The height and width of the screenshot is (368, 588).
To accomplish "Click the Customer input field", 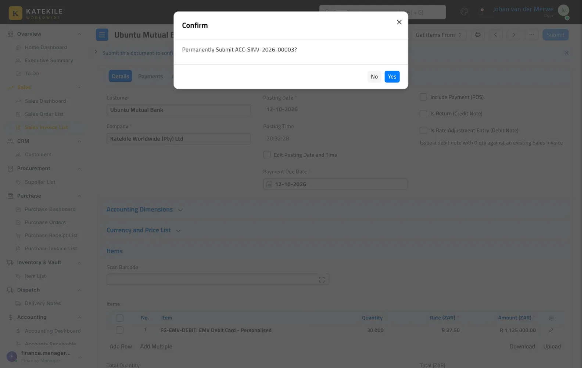I will [179, 110].
